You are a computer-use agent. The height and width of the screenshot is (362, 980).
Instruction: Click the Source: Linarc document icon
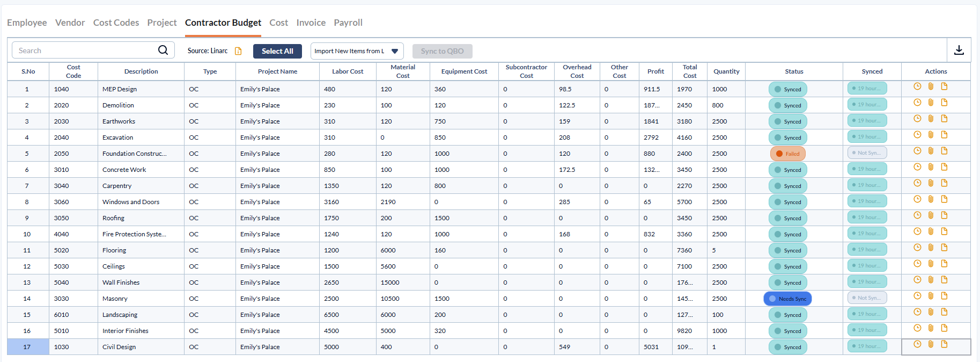coord(238,51)
